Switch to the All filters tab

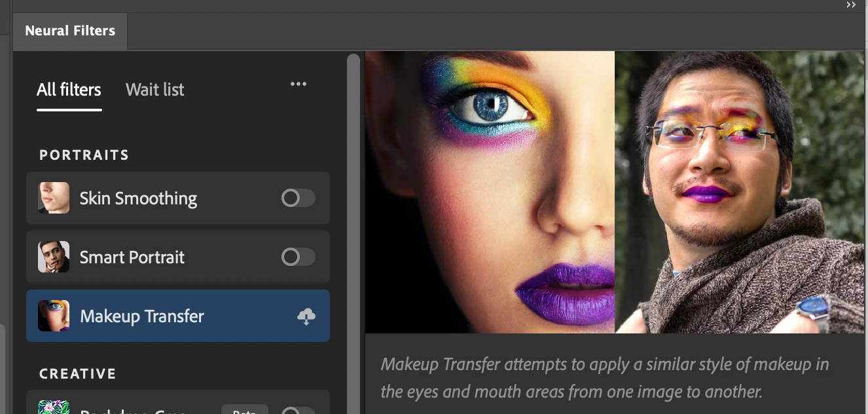tap(69, 90)
